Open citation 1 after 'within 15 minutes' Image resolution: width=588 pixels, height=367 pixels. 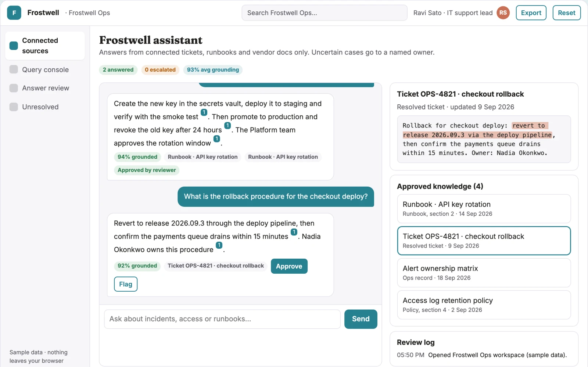click(294, 232)
